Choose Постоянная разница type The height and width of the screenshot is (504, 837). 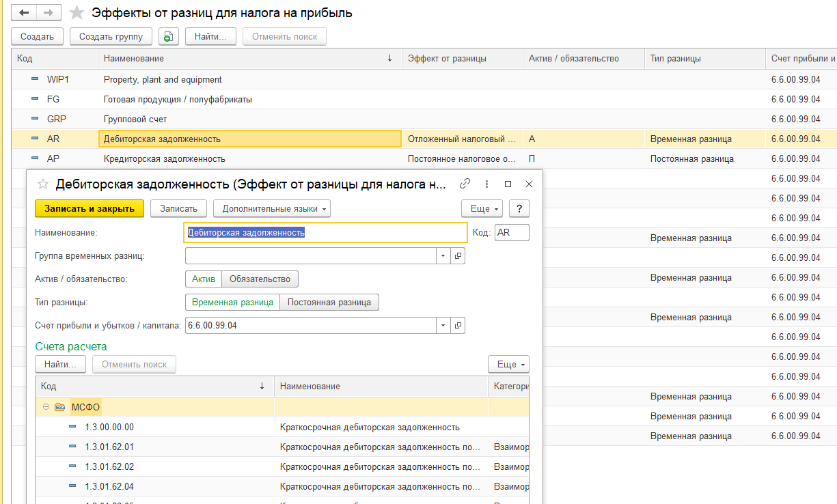[x=329, y=302]
